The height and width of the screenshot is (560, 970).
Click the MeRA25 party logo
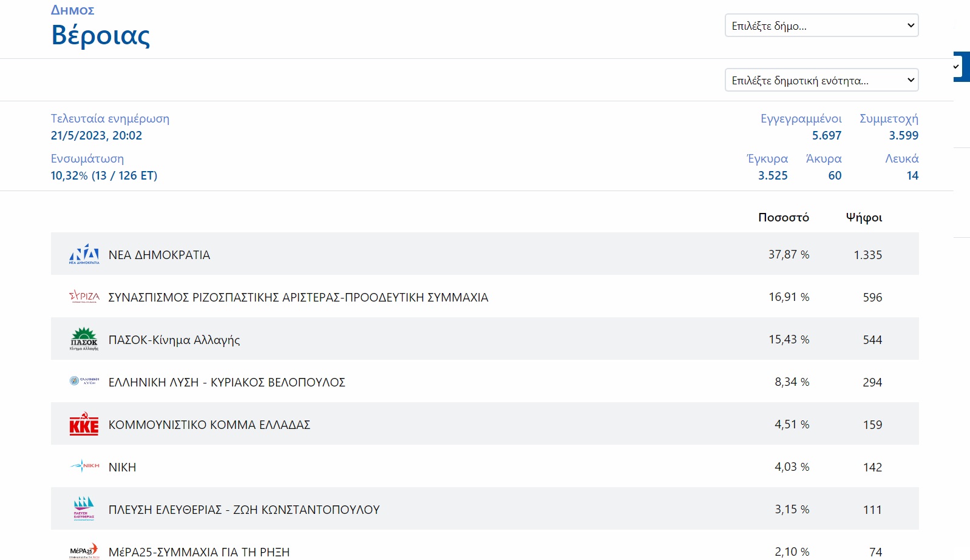(x=84, y=551)
